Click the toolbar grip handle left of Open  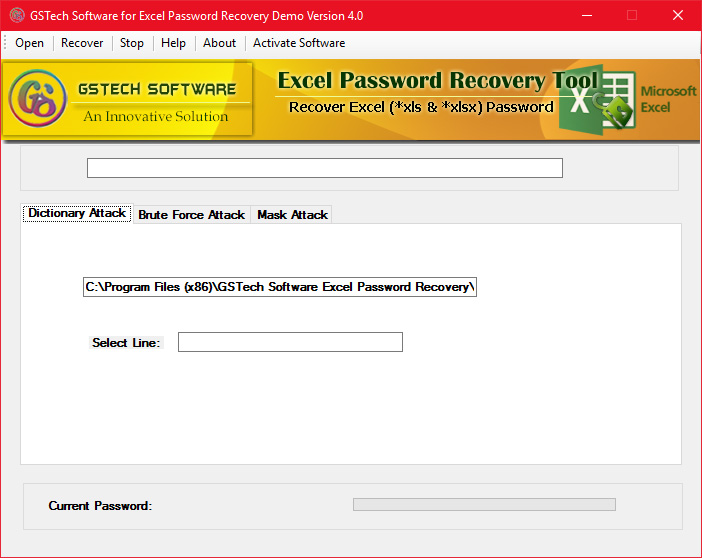(x=5, y=43)
